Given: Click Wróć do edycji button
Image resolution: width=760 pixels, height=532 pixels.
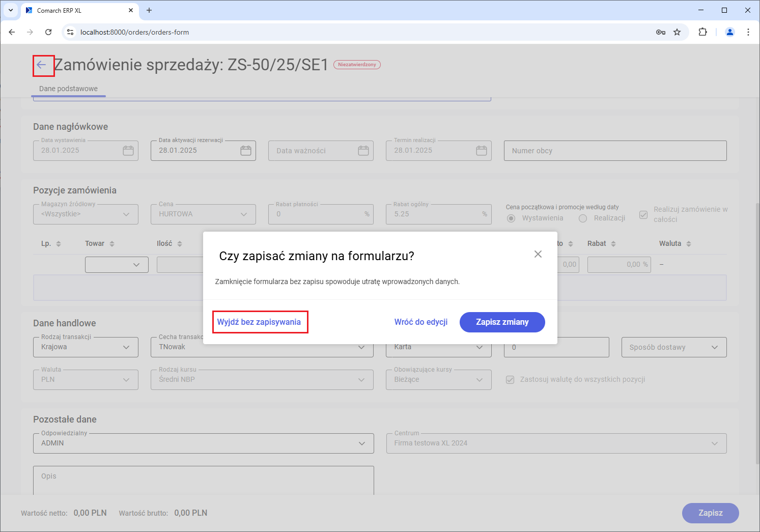Looking at the screenshot, I should click(421, 322).
